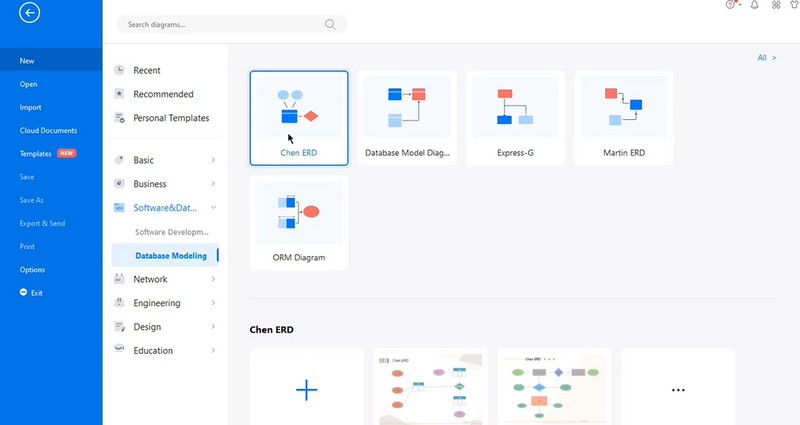Viewport: 800px width, 425px height.
Task: Select the Martin ERD diagram icon
Action: click(623, 106)
